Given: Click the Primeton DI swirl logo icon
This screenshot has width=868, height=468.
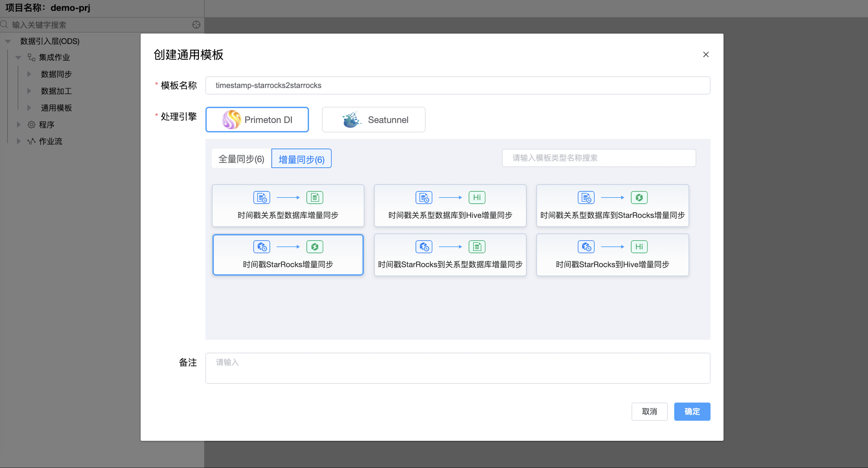Looking at the screenshot, I should tap(231, 120).
